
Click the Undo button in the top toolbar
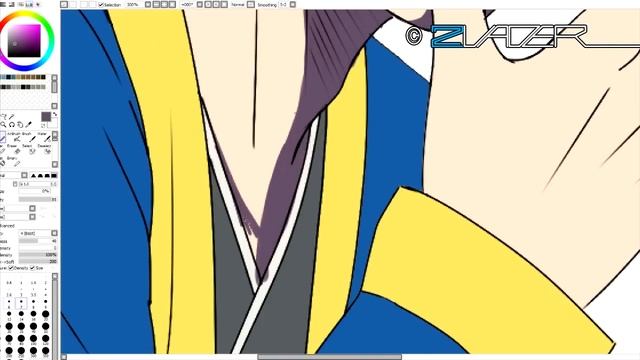point(64,4)
